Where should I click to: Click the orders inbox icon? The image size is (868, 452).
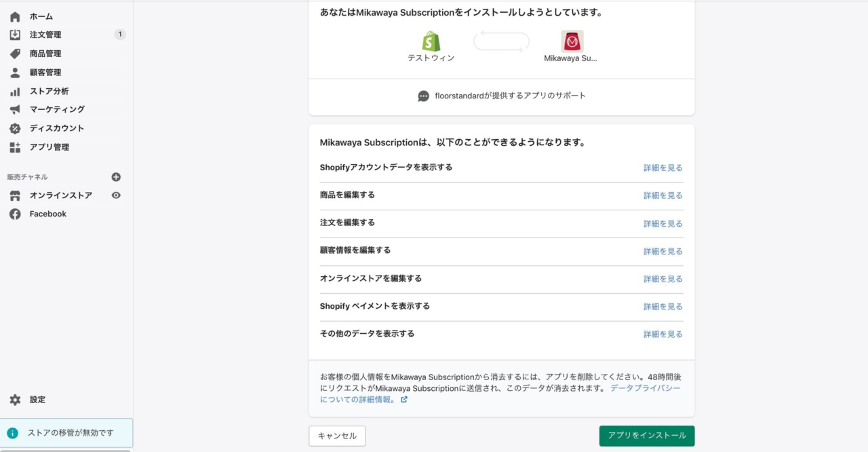pos(15,35)
